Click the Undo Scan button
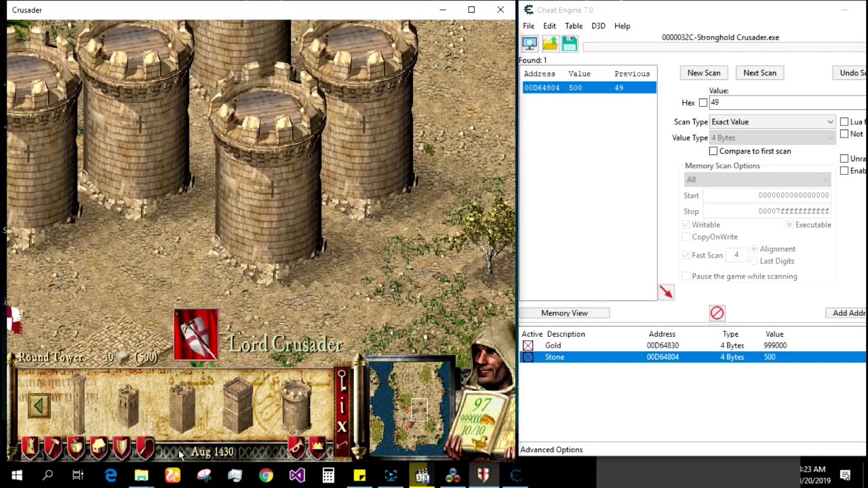 pos(849,73)
